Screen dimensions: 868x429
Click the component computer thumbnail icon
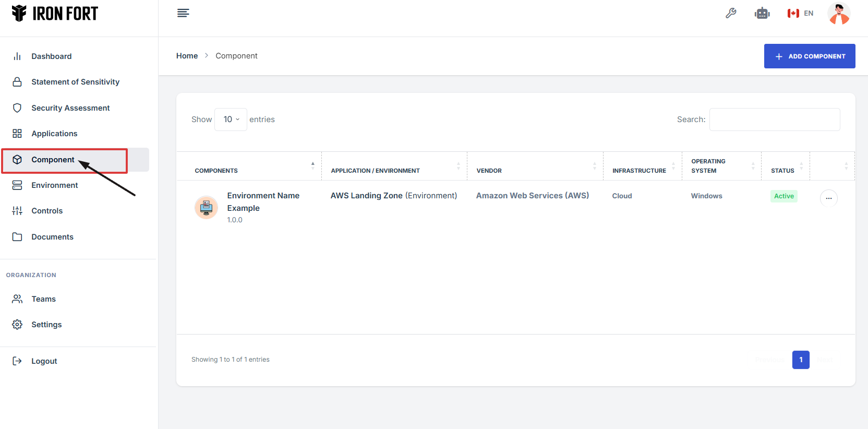click(206, 208)
